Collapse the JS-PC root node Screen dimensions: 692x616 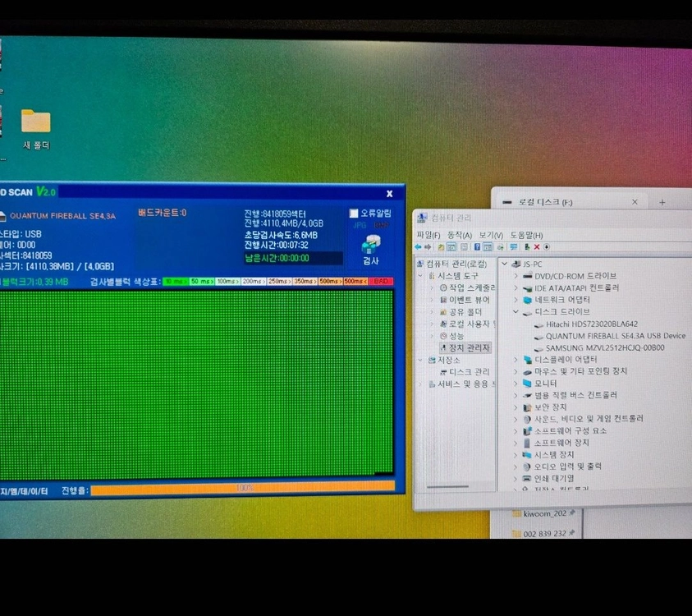(505, 264)
